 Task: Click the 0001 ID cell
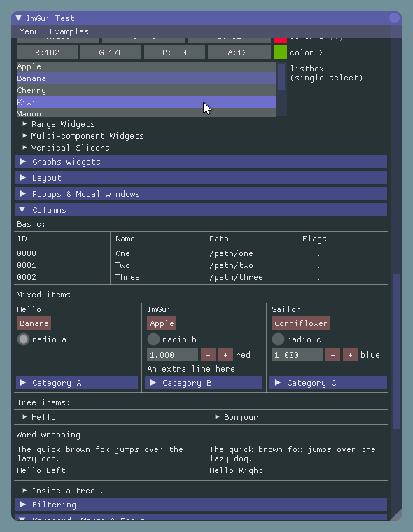(x=27, y=265)
